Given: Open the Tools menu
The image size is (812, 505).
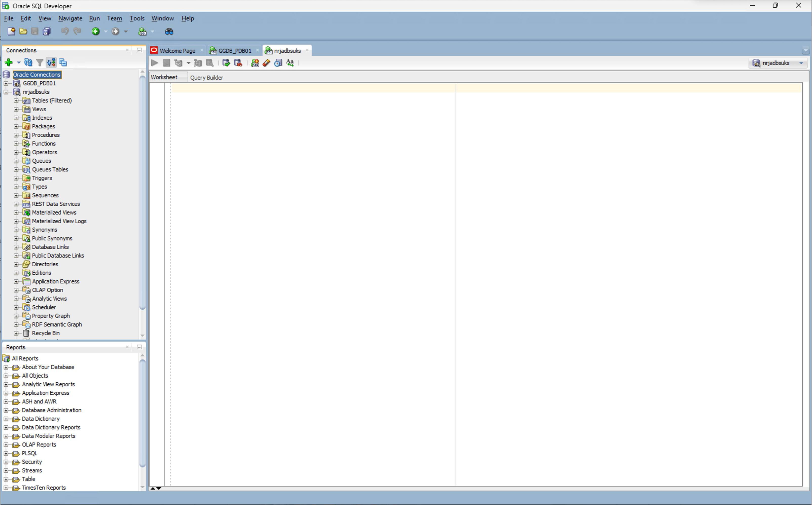Looking at the screenshot, I should (x=137, y=18).
